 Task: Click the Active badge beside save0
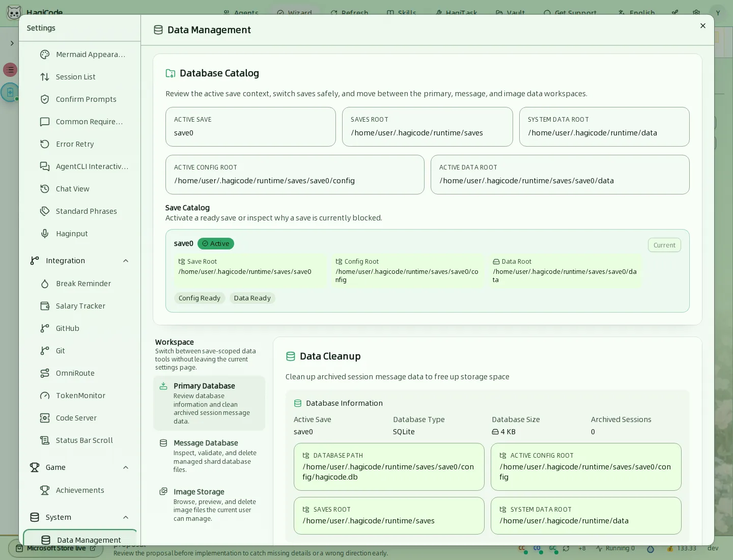[x=216, y=244]
